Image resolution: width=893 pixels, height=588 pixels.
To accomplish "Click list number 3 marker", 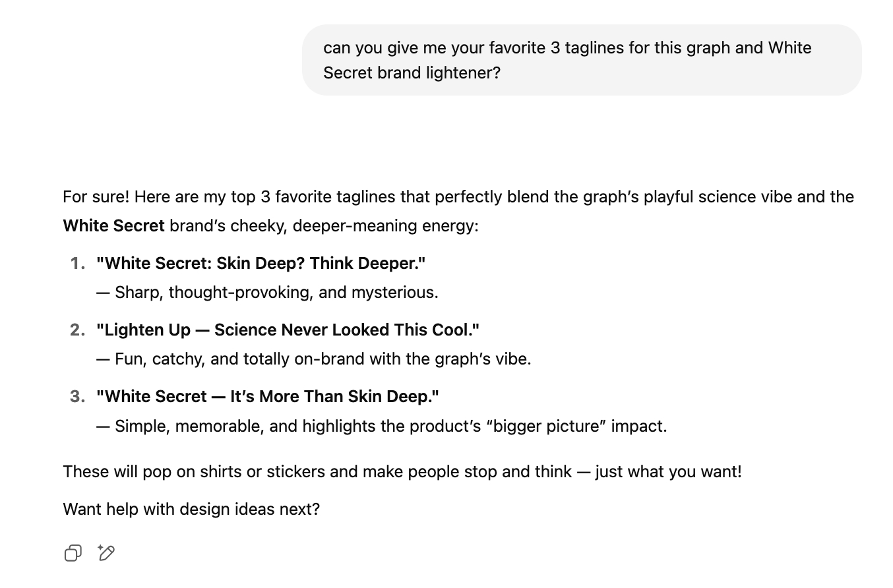I will click(78, 396).
